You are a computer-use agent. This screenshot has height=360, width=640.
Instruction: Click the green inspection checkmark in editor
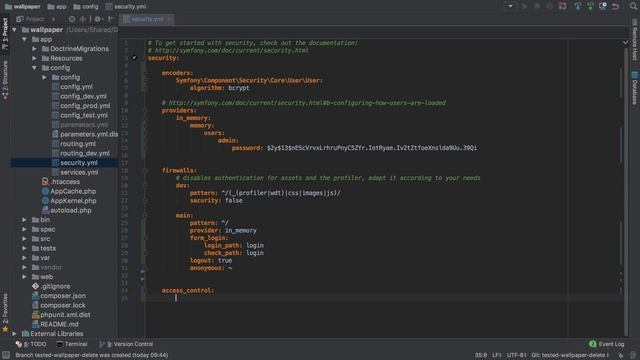626,42
